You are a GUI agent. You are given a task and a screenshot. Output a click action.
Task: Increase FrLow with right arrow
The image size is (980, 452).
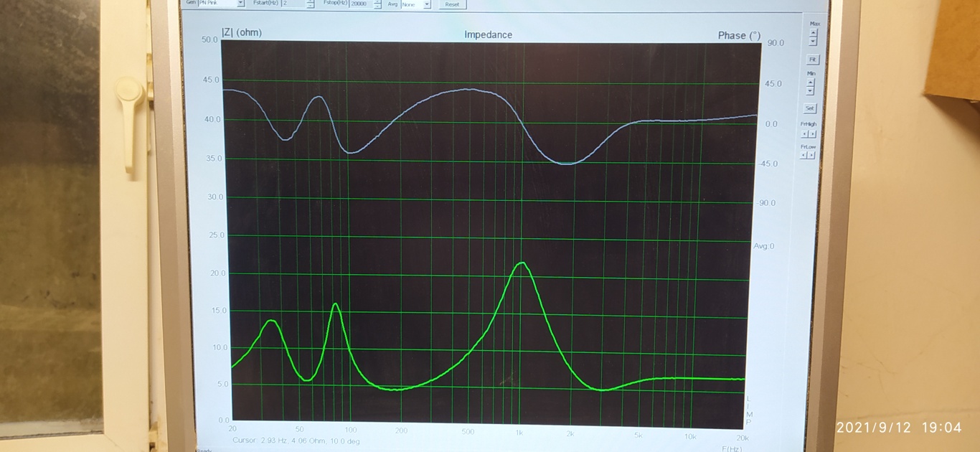(x=811, y=155)
